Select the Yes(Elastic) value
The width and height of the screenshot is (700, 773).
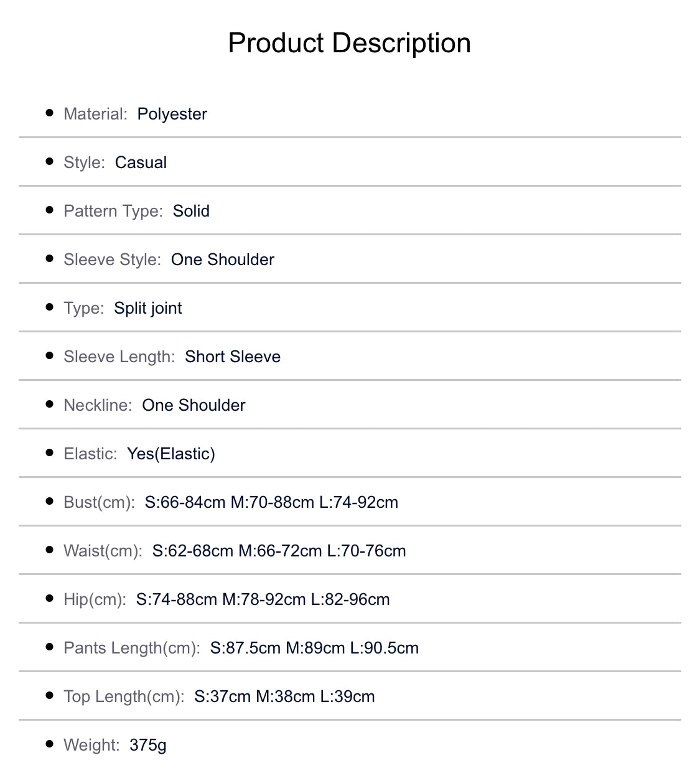(171, 454)
